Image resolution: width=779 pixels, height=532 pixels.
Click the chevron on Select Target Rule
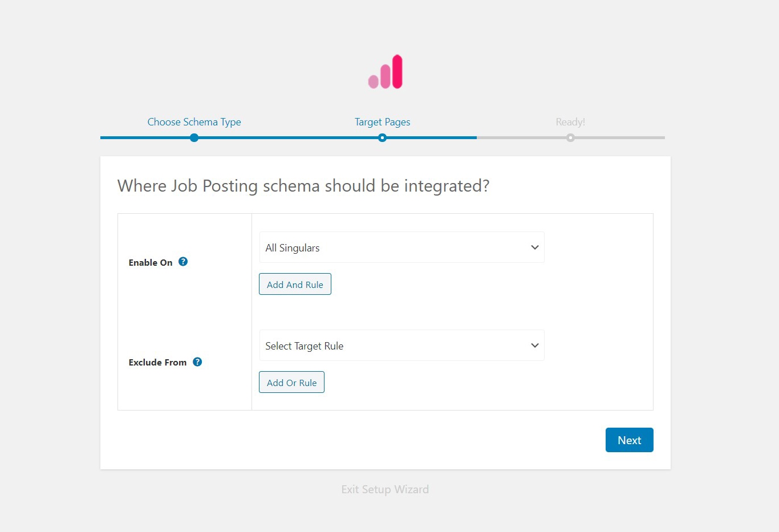534,346
